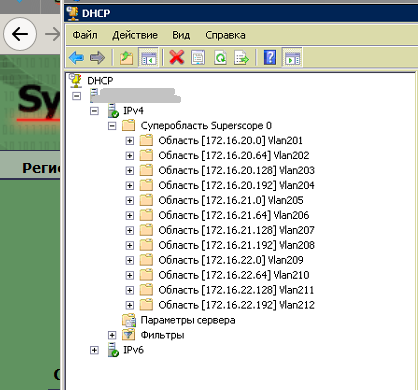Open Help with the blue question mark icon
418x390 pixels.
[270, 57]
